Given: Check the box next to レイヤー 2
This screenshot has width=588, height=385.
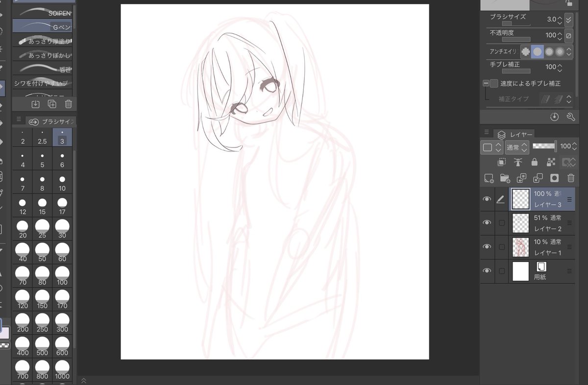Looking at the screenshot, I should click(x=501, y=223).
